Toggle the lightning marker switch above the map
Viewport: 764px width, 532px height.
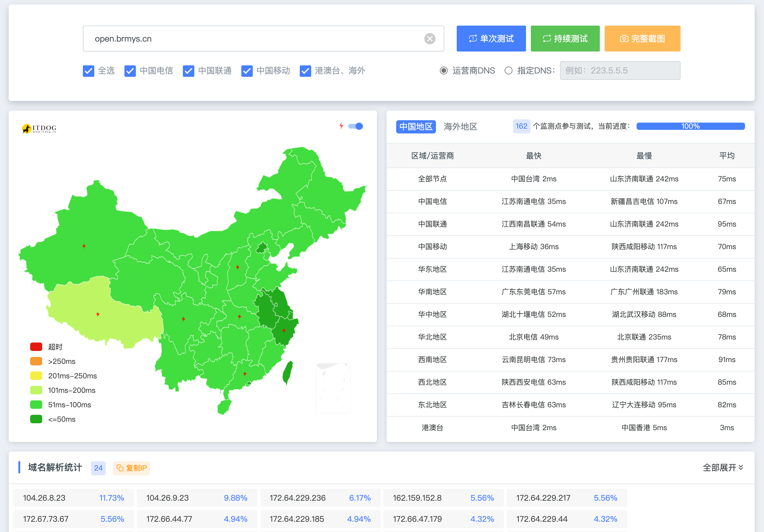pos(355,126)
